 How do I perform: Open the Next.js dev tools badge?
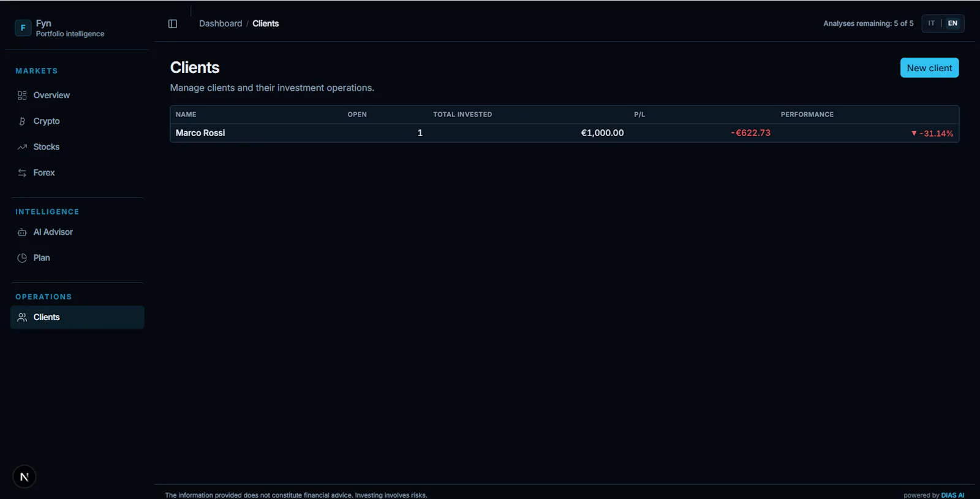[24, 477]
